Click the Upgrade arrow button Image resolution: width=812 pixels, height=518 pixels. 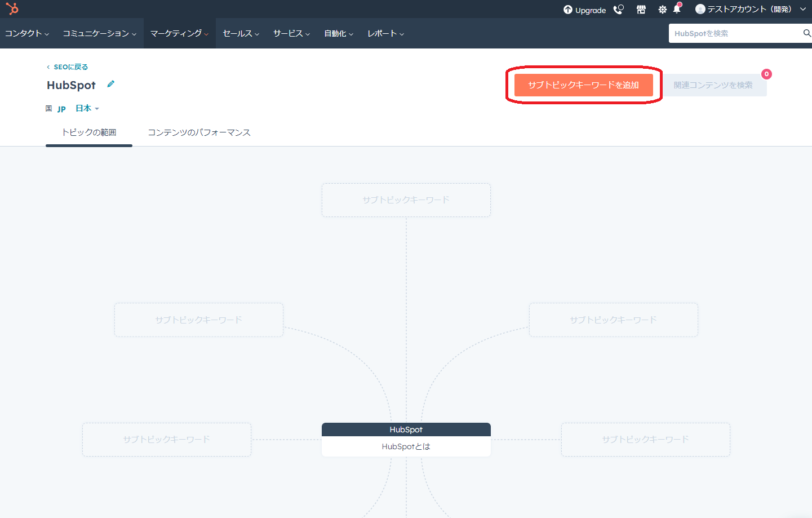(x=584, y=10)
